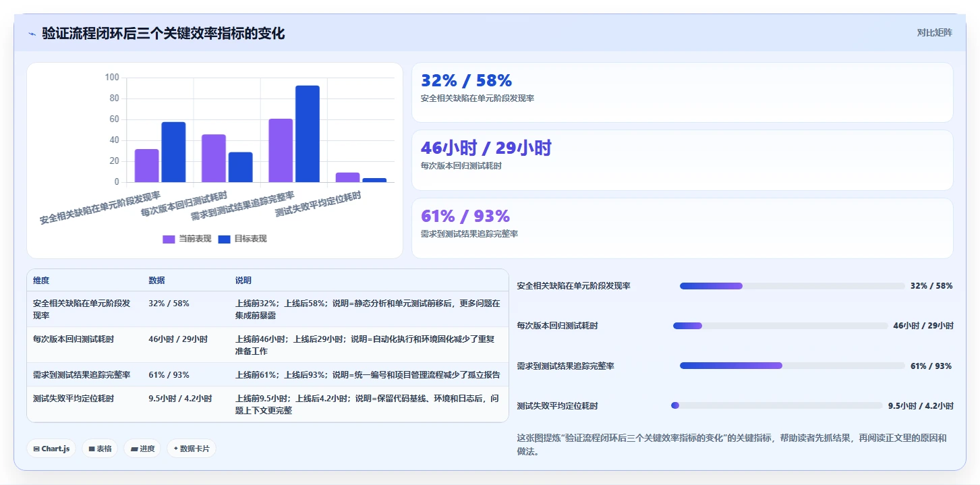Click the explanation starting 上线前46小时
The height and width of the screenshot is (485, 980).
(x=365, y=345)
